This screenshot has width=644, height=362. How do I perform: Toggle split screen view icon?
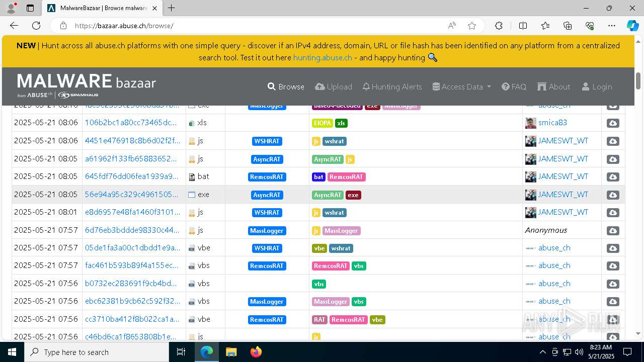[523, 26]
